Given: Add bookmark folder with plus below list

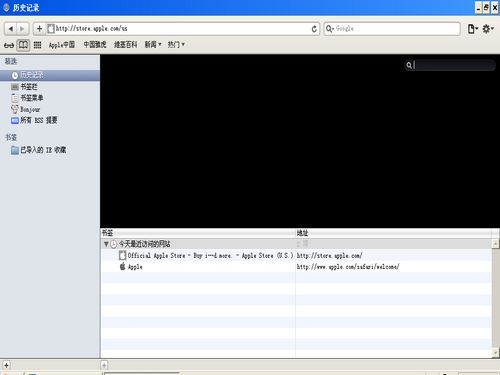Looking at the screenshot, I should 104,365.
